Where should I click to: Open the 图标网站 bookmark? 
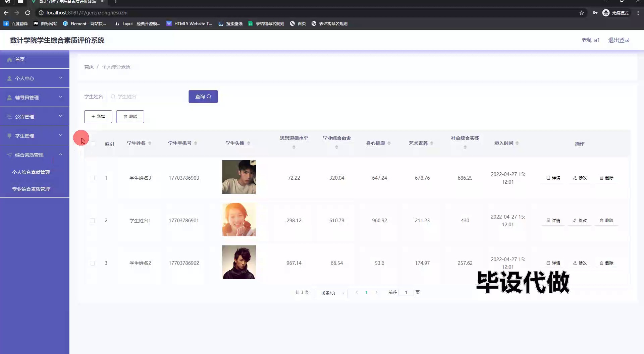(46, 23)
